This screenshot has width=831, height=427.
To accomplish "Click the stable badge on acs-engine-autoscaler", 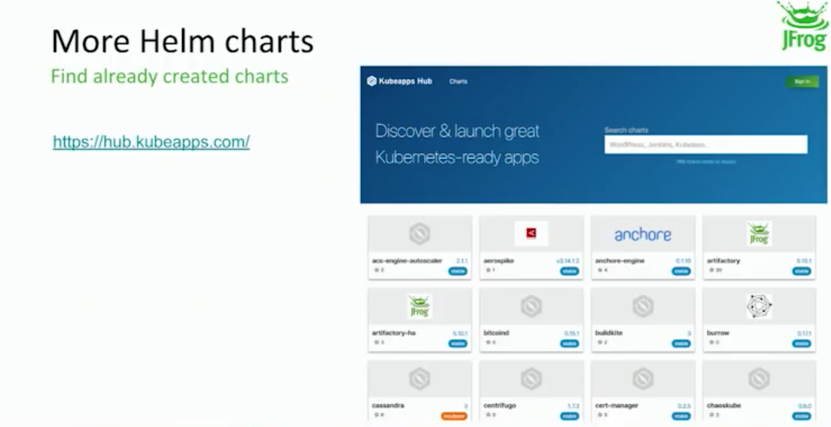I will click(x=458, y=271).
